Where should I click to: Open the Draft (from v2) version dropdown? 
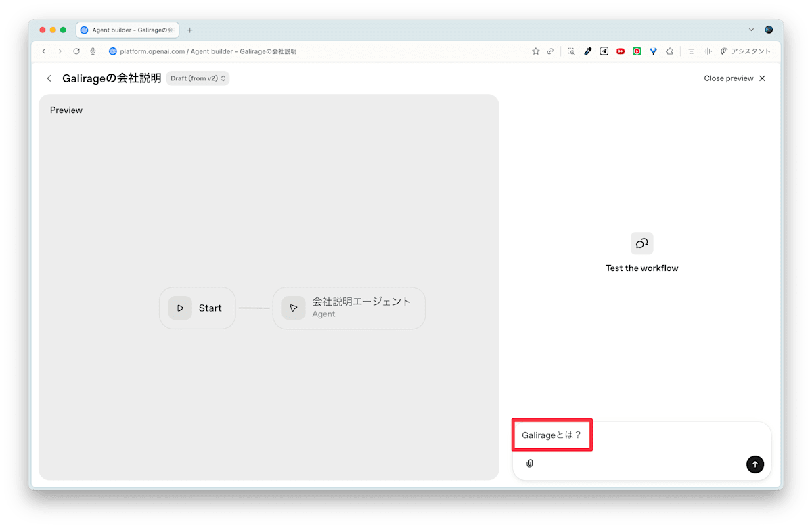pyautogui.click(x=198, y=78)
